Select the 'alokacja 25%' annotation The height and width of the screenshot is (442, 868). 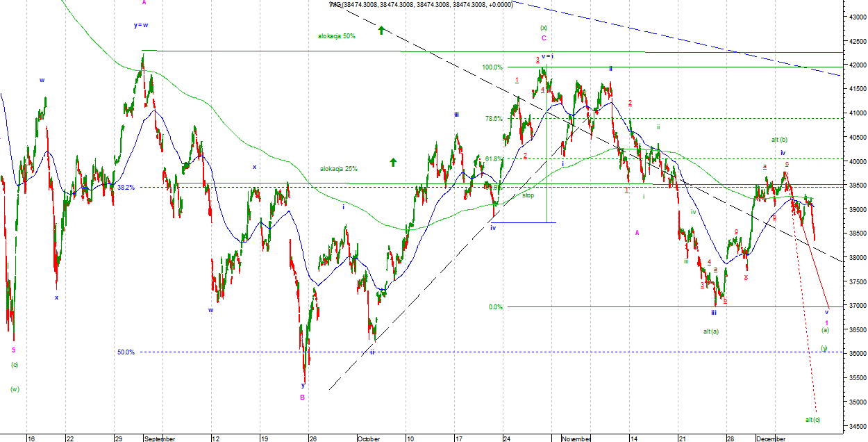339,169
